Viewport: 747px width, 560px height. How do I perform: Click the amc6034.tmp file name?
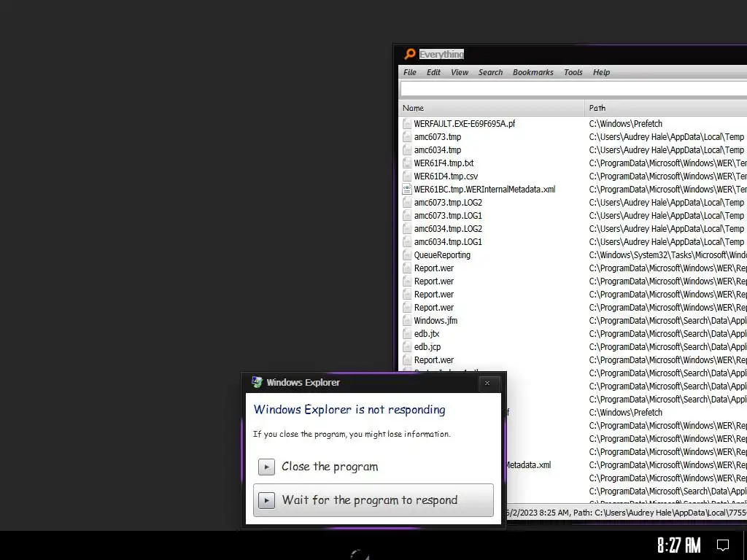[438, 150]
